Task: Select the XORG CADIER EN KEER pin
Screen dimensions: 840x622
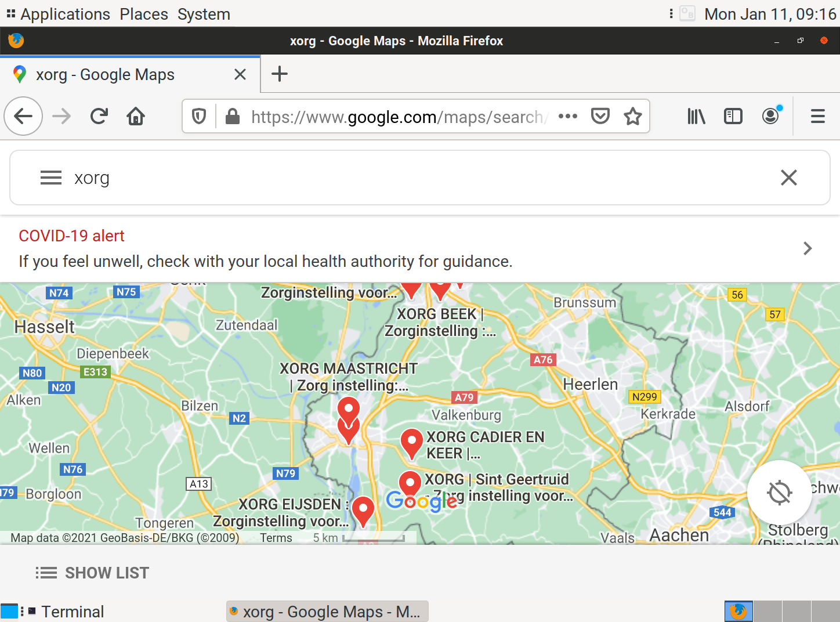Action: coord(411,444)
